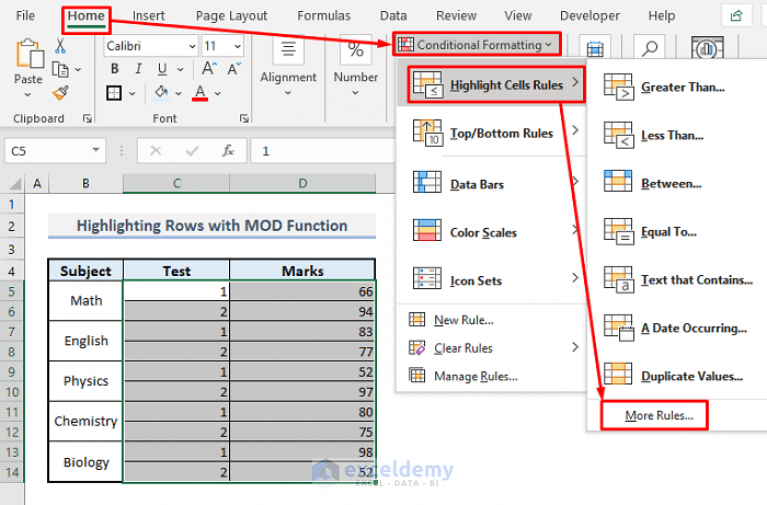Click the Paste clipboard icon
The image size is (767, 505).
point(29,53)
